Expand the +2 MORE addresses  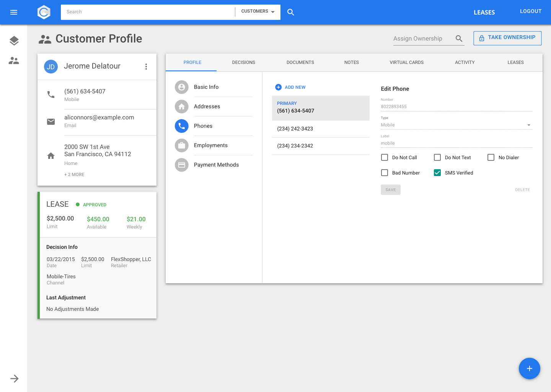coord(74,175)
